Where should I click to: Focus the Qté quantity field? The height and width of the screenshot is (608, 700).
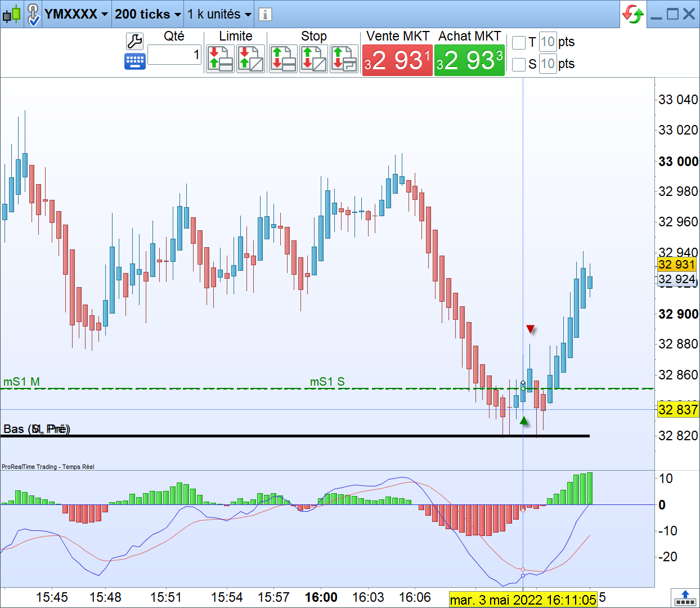[x=174, y=55]
